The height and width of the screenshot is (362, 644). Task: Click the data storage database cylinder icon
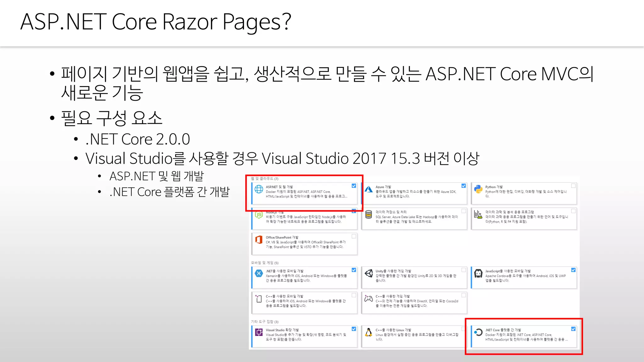pos(369,215)
